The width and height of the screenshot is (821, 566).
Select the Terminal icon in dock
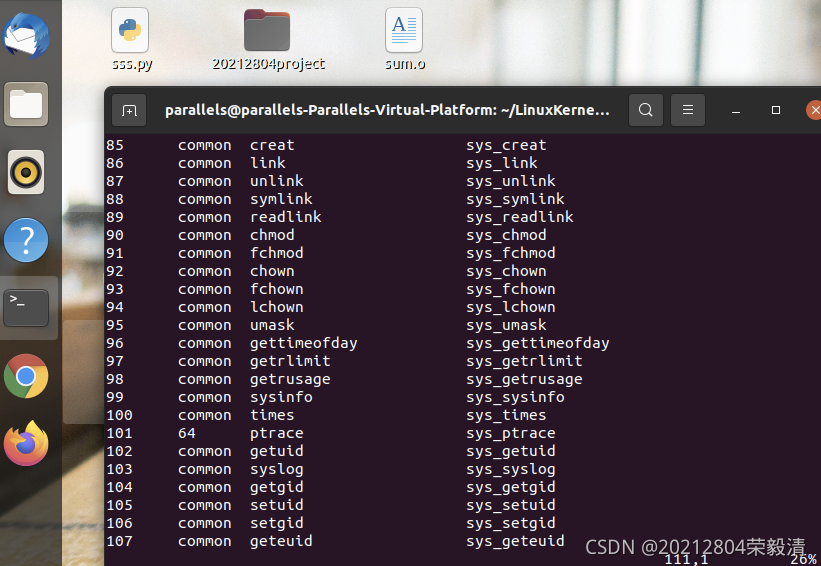[26, 308]
